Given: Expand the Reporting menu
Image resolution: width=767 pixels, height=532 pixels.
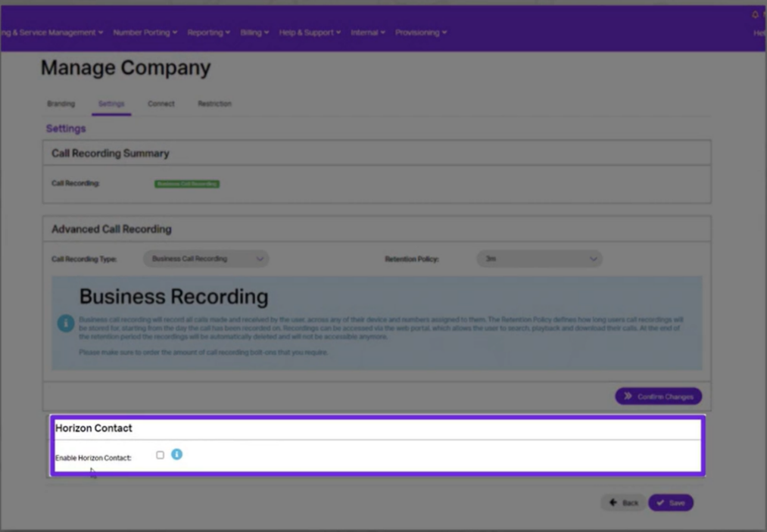Looking at the screenshot, I should pos(209,33).
